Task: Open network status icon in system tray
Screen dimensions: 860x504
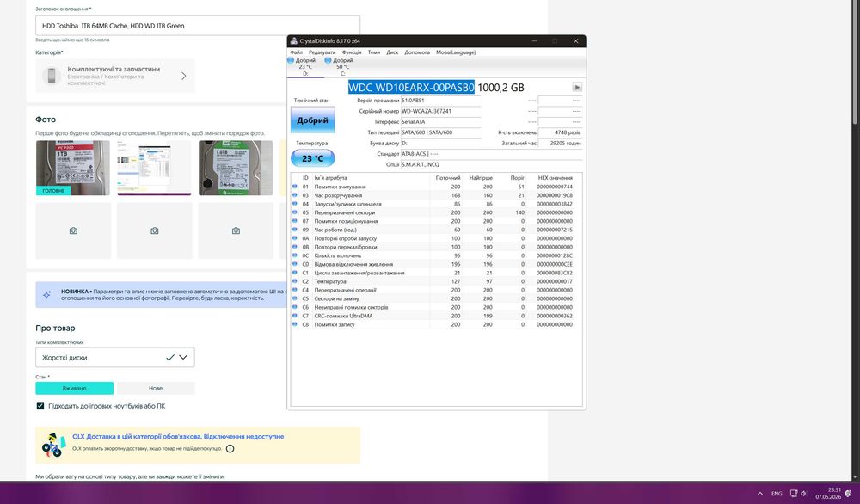Action: coord(794,493)
